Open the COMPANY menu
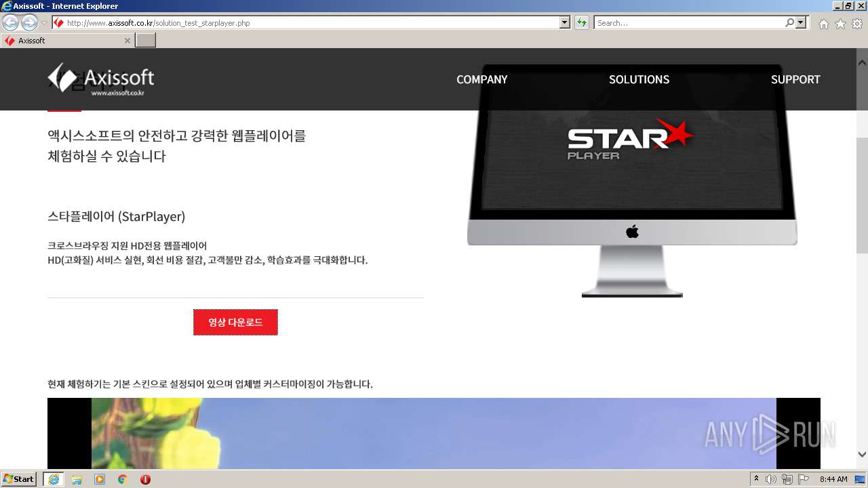Viewport: 868px width, 488px height. (x=481, y=79)
